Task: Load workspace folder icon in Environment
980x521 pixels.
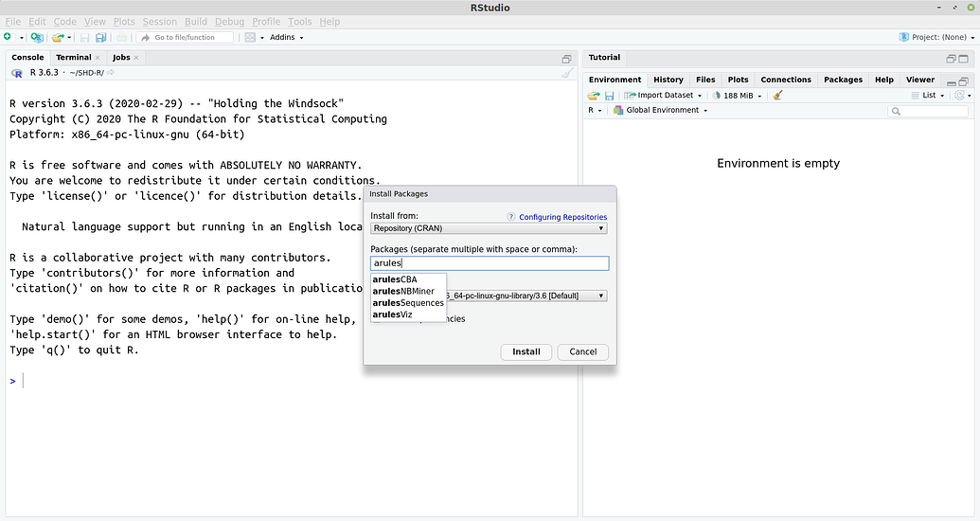Action: click(x=593, y=96)
